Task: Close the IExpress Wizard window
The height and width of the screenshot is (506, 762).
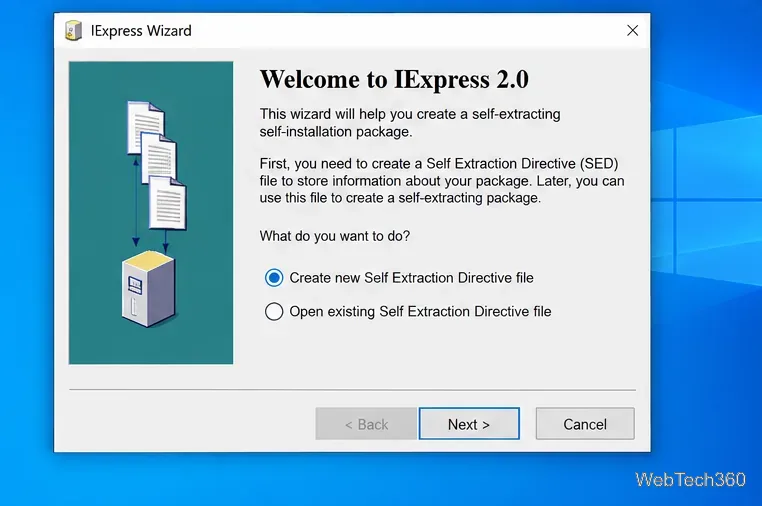Action: coord(632,31)
